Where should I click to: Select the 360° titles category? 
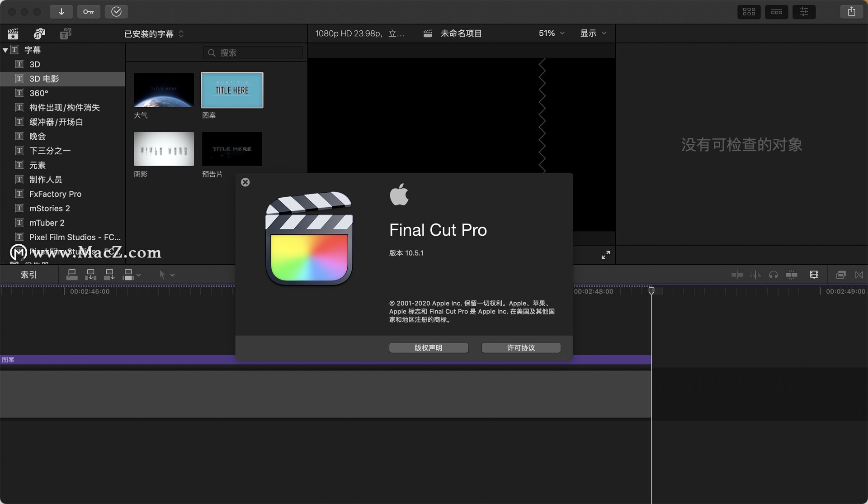[63, 93]
